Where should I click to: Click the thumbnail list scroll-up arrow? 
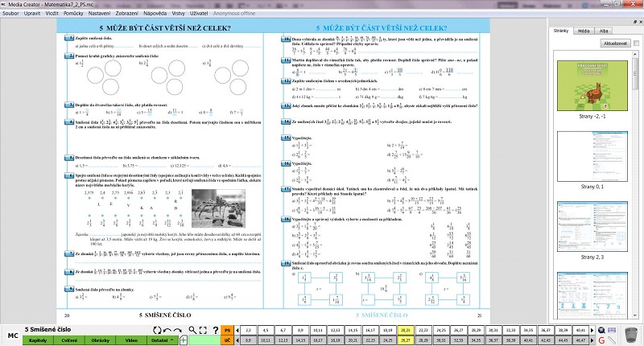tap(635, 53)
